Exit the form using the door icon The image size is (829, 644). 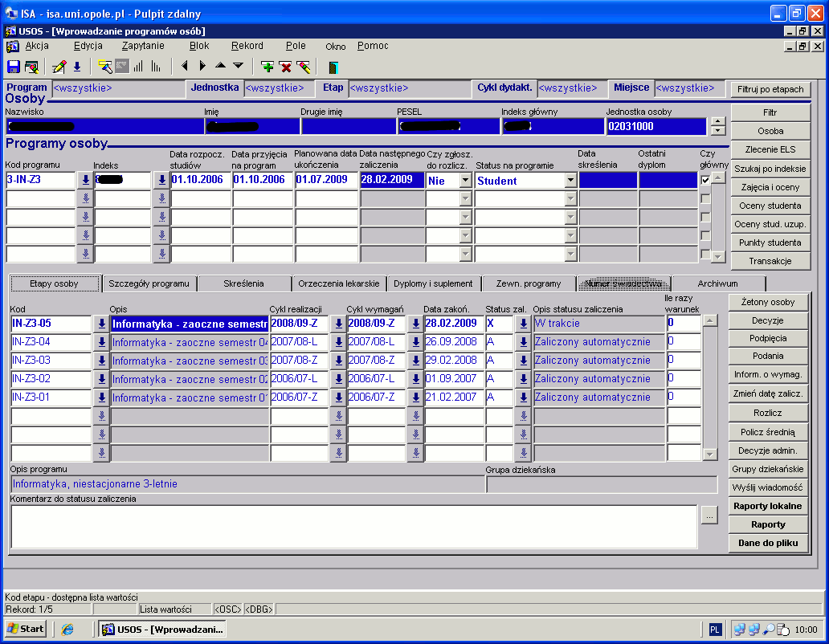click(x=333, y=67)
